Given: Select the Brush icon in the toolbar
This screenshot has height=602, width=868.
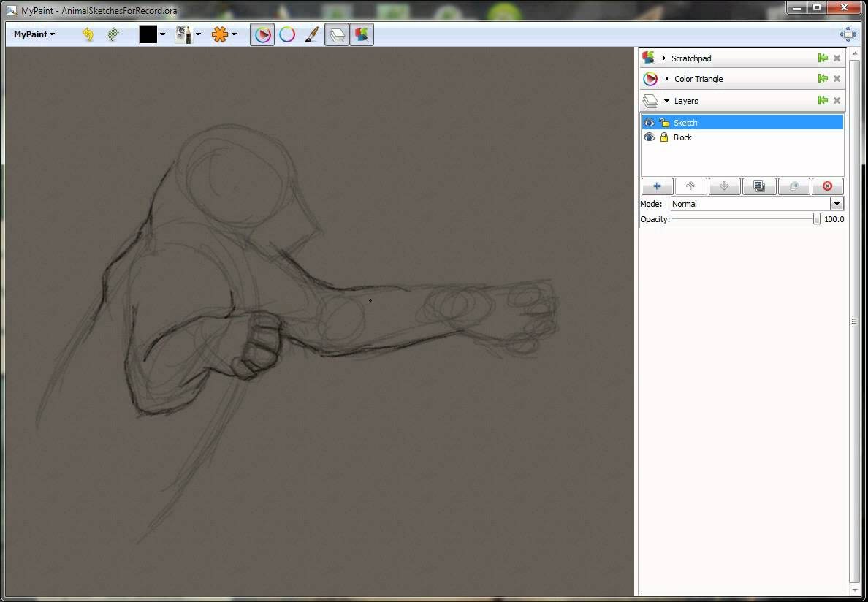Looking at the screenshot, I should (x=313, y=34).
